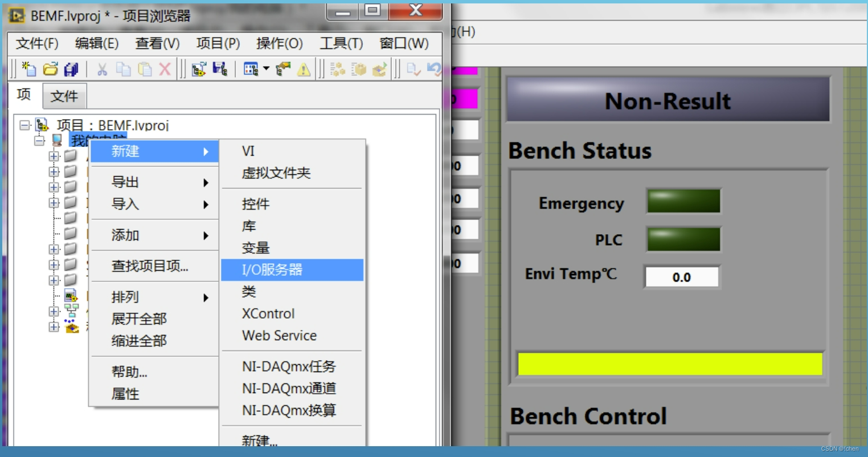Switch to the 项 tab
Screen dimensions: 868x457
click(x=24, y=95)
